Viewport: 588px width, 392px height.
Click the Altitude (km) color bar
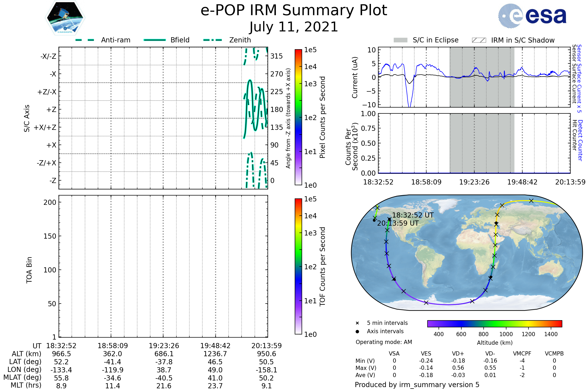[x=494, y=323]
